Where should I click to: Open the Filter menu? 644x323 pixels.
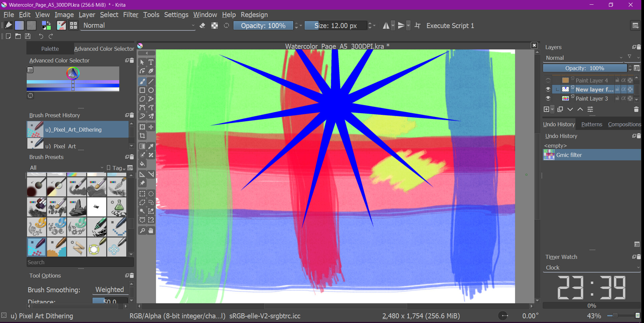130,15
